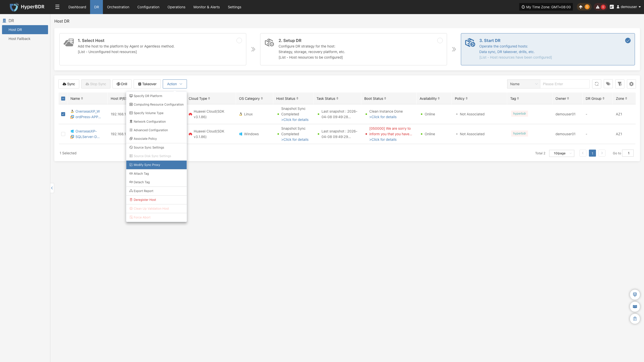This screenshot has height=362, width=644.
Task: Click the HyperBDR logo
Action: coord(27,7)
